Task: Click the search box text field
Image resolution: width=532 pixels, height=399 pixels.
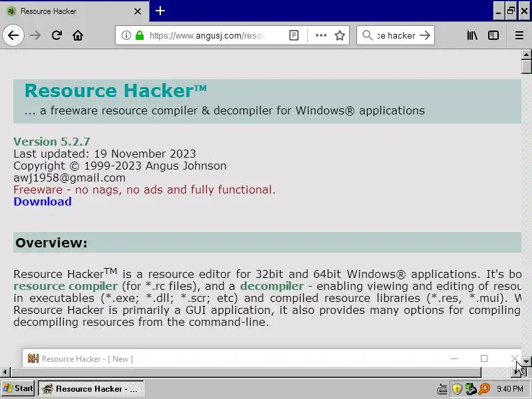Action: point(396,35)
